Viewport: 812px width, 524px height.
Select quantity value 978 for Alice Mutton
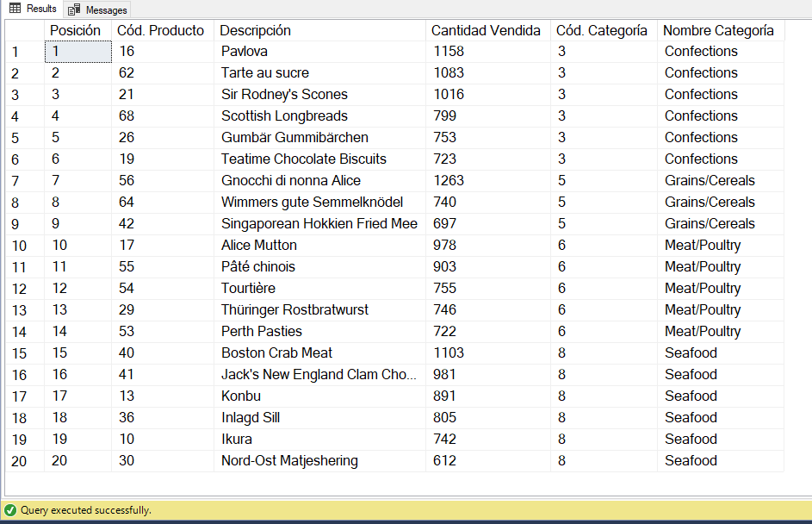coord(488,245)
